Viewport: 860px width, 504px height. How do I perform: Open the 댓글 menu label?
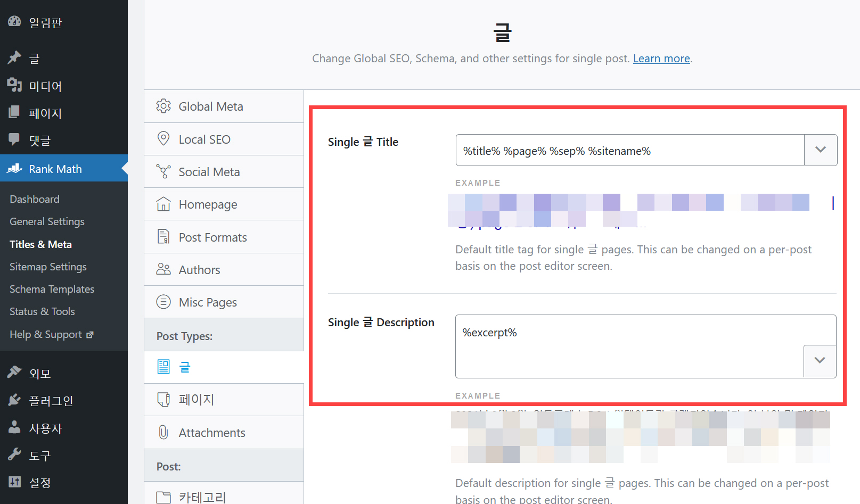[39, 140]
